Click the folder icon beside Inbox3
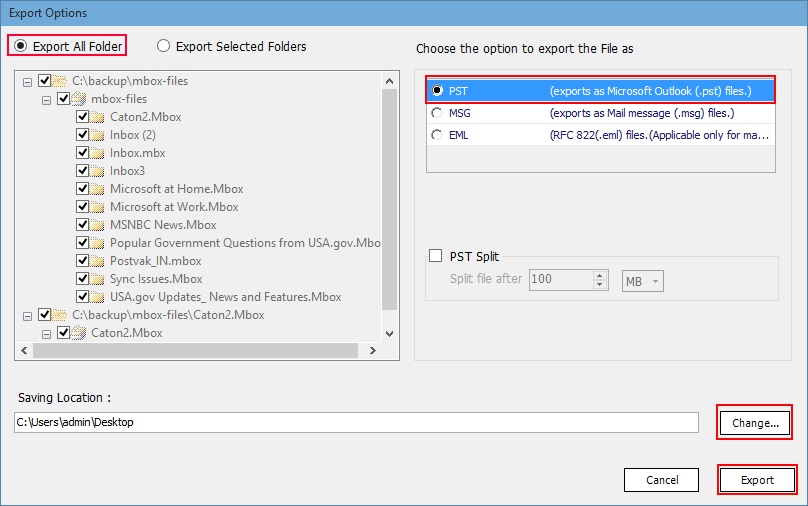 [98, 171]
